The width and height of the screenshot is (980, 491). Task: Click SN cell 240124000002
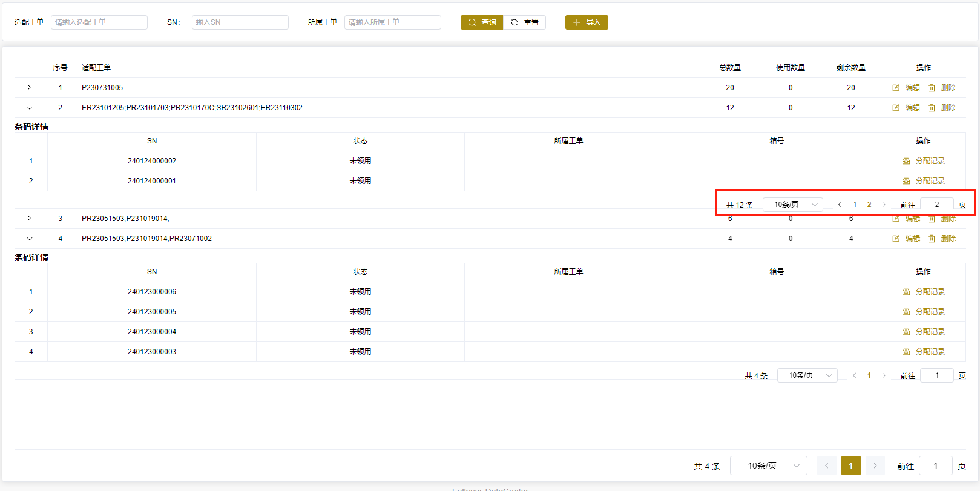[152, 161]
